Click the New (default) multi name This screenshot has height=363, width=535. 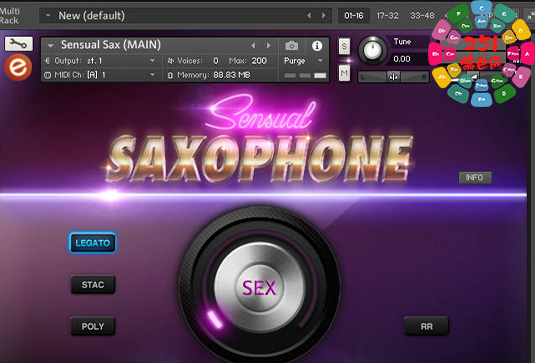(x=91, y=15)
